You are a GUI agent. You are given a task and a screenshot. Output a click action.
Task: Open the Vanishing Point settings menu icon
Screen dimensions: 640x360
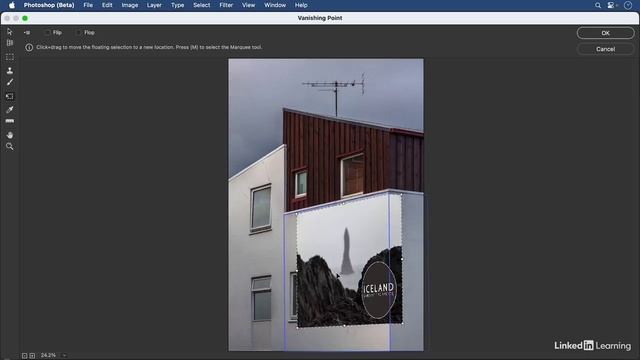point(27,32)
